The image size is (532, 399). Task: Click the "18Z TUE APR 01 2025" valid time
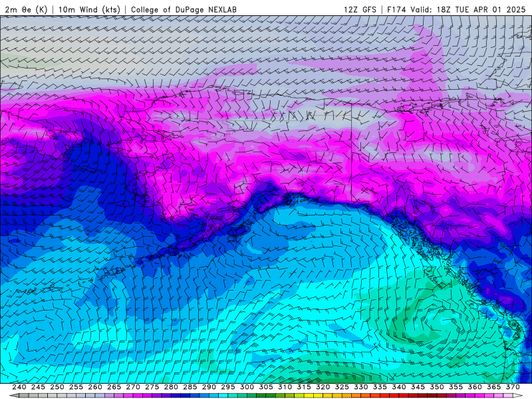click(x=481, y=9)
